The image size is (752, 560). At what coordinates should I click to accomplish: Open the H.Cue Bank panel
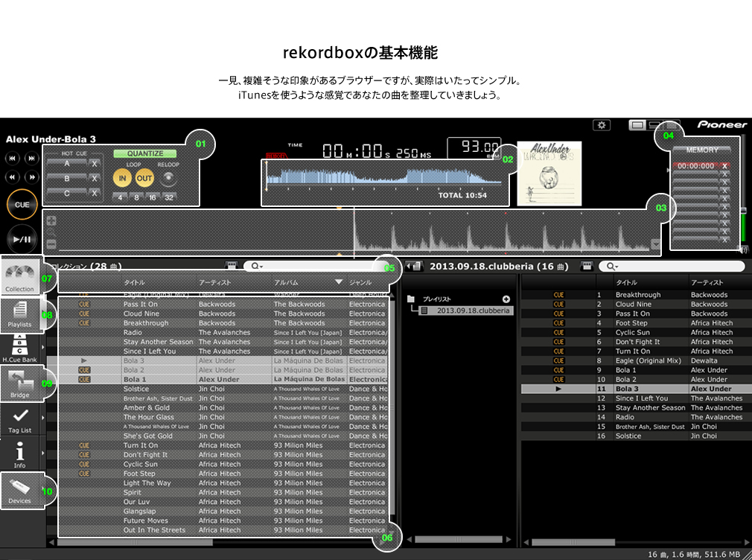tap(19, 349)
